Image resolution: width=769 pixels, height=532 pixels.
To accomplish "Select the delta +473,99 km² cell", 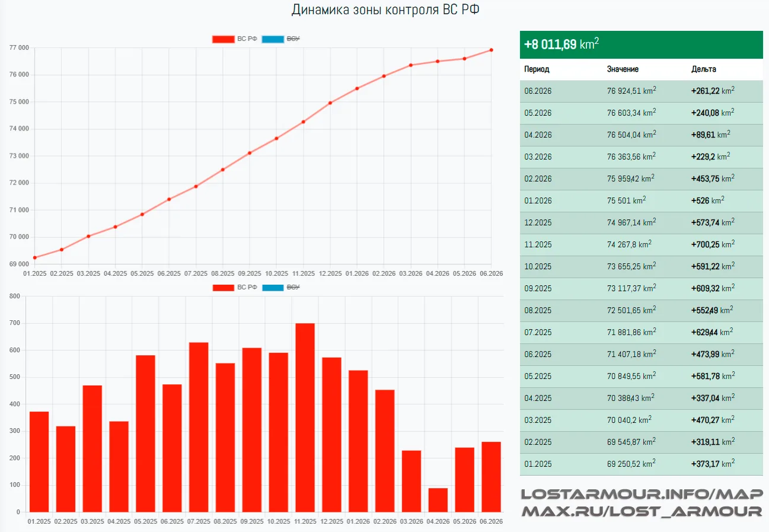I will coord(713,354).
